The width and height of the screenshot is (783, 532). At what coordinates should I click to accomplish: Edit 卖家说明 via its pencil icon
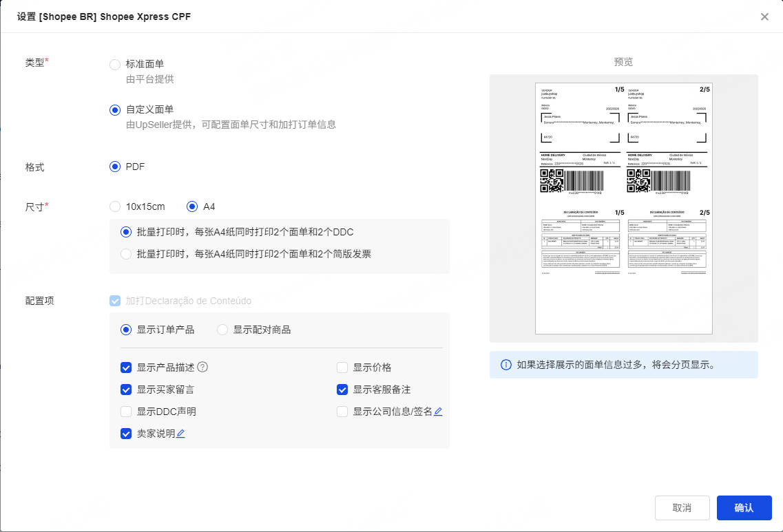(180, 434)
